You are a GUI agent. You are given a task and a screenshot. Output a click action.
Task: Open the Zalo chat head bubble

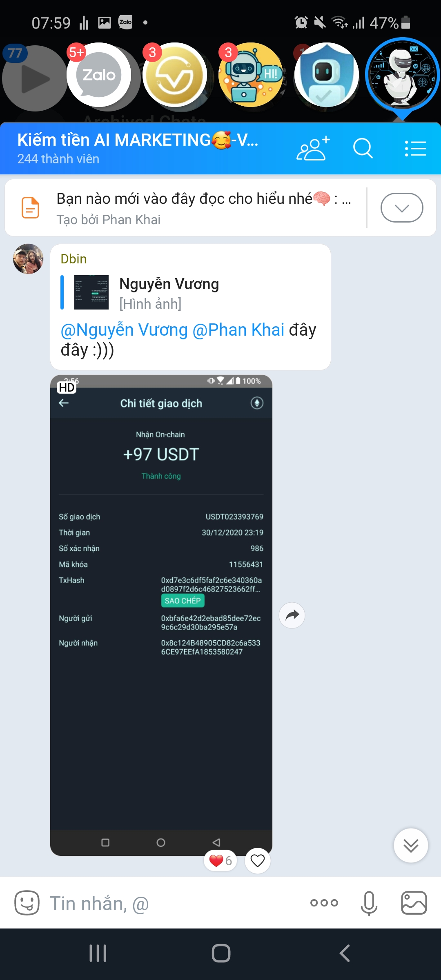pos(99,75)
